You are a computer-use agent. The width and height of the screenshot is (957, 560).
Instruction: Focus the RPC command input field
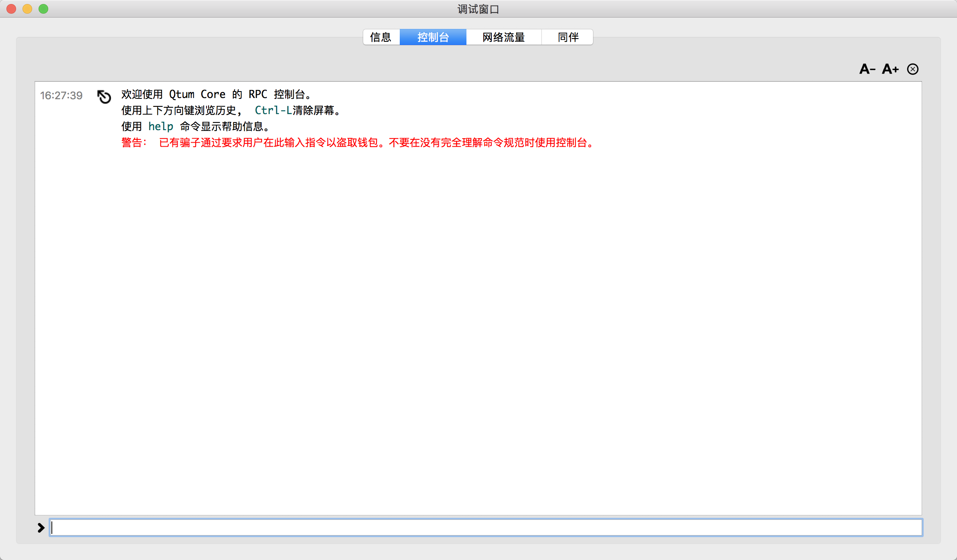485,527
